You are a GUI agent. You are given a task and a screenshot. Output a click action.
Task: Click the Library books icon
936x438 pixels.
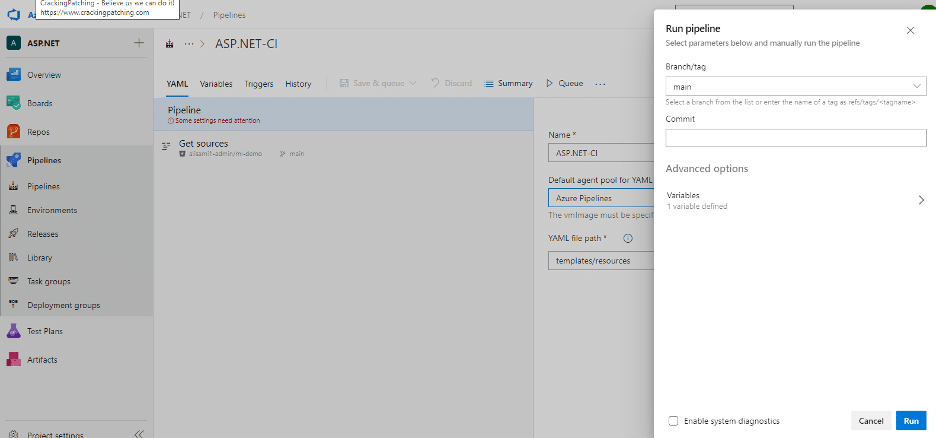(14, 258)
